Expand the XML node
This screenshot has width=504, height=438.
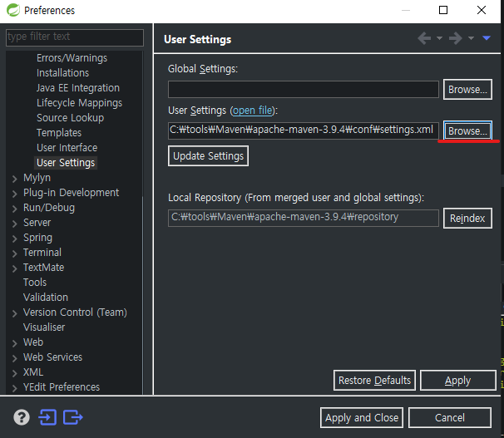(x=14, y=373)
